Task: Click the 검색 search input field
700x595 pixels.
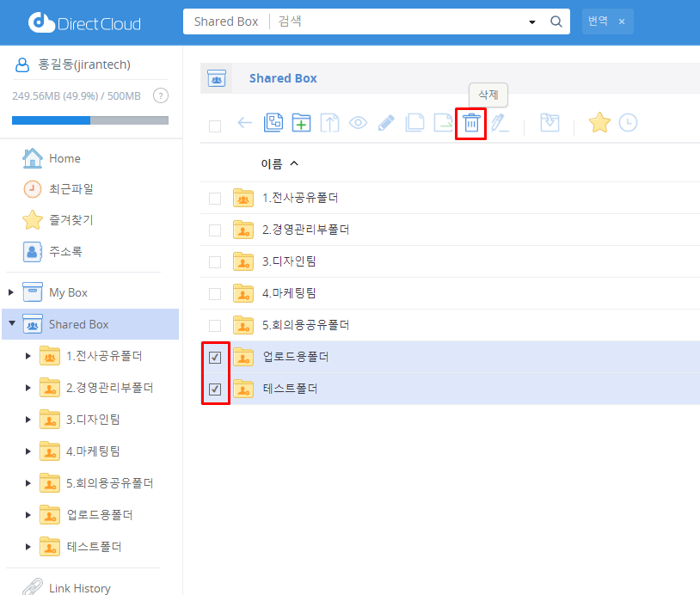Action: [x=396, y=21]
